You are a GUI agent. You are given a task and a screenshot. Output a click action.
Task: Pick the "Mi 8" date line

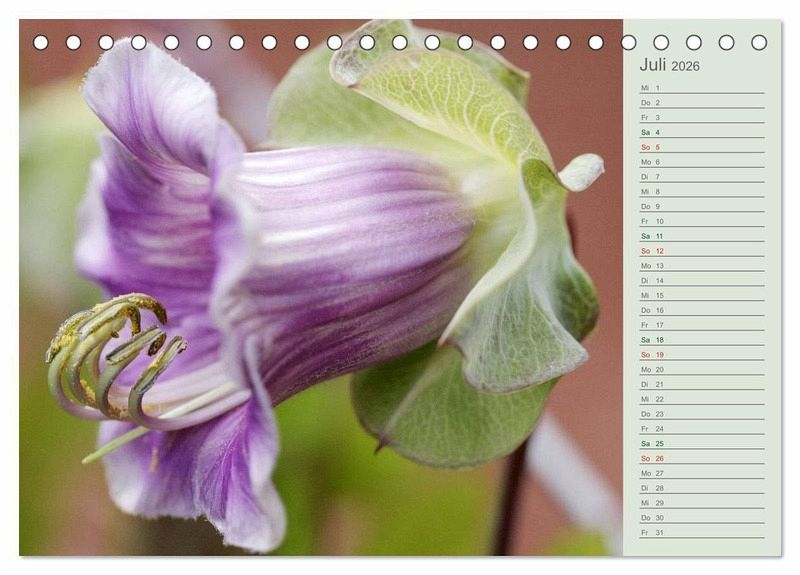coord(702,191)
